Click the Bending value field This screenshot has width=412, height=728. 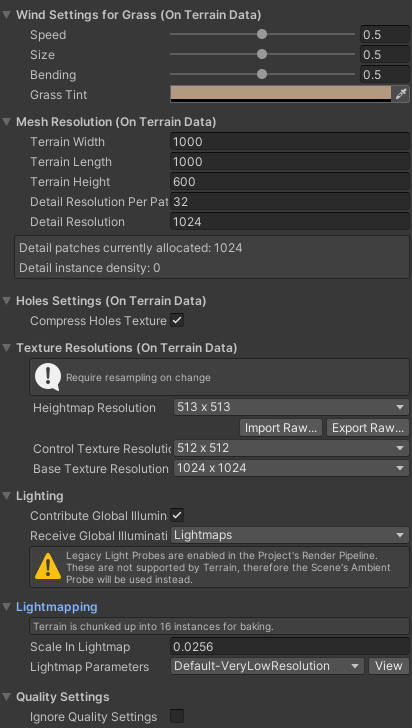point(385,75)
